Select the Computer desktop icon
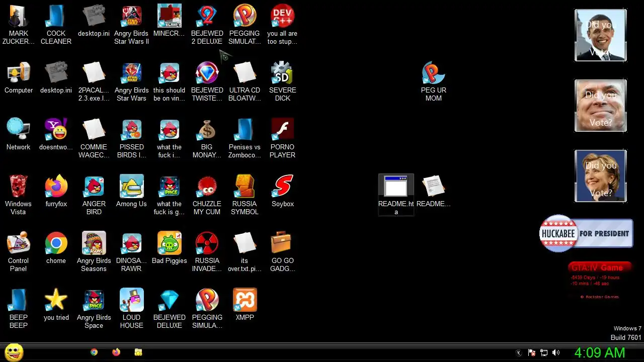 [19, 78]
